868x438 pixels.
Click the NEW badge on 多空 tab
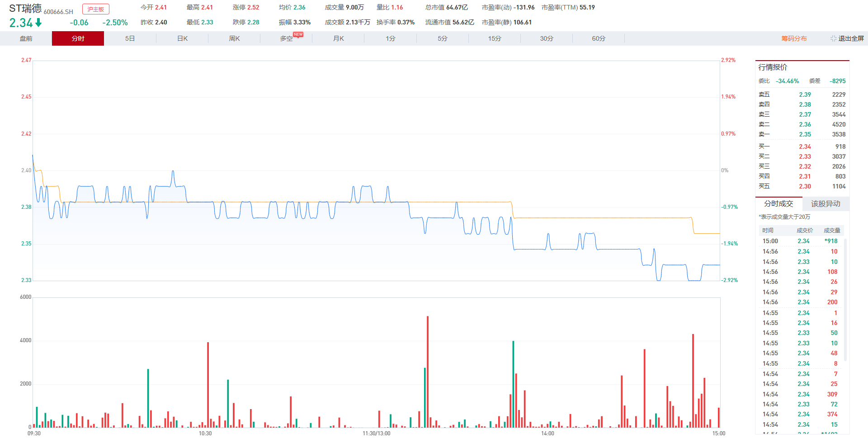pos(298,34)
